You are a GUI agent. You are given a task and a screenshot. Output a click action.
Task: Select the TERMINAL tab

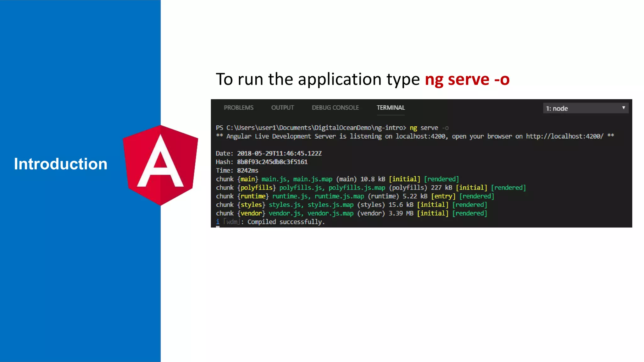click(391, 108)
